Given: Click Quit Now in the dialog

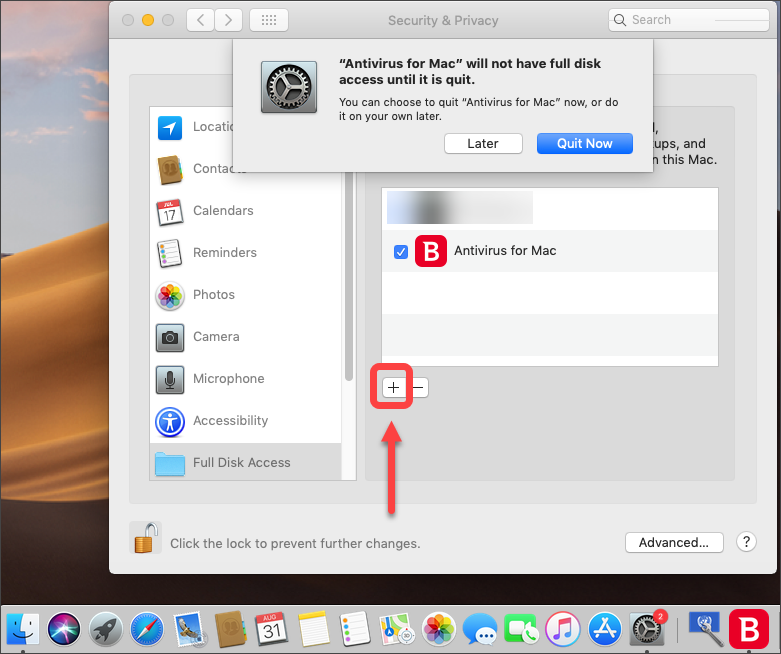Looking at the screenshot, I should tap(585, 143).
